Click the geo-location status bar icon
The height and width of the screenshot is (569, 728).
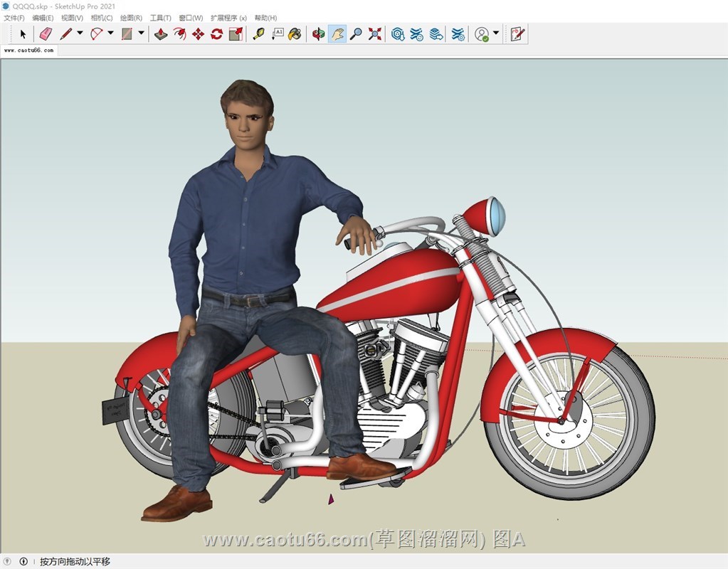(x=7, y=562)
